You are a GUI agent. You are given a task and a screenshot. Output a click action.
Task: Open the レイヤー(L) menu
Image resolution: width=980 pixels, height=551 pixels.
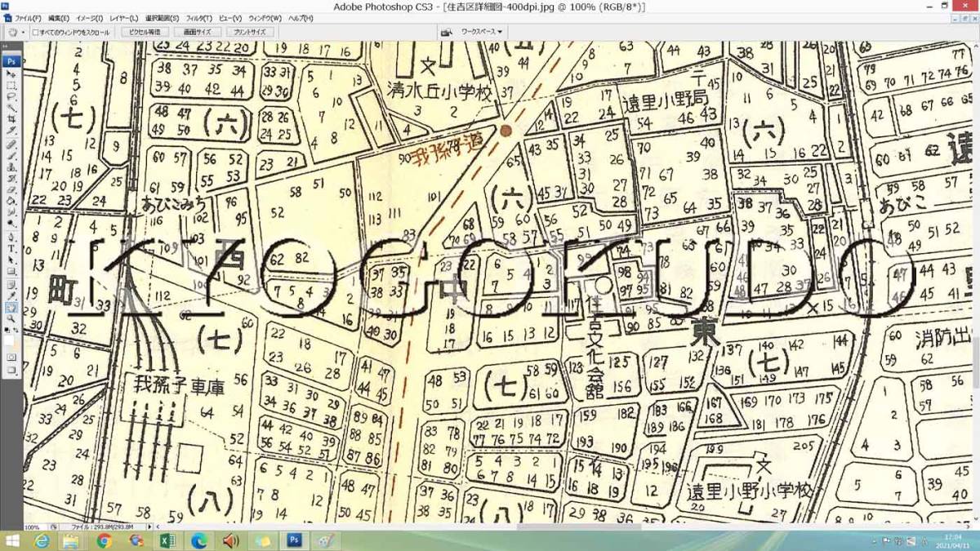124,18
